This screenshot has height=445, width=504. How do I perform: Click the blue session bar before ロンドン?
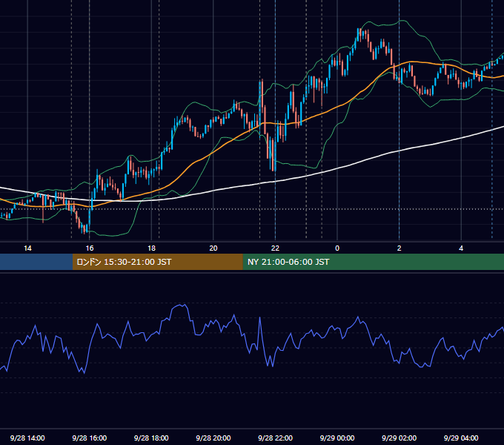click(x=36, y=262)
